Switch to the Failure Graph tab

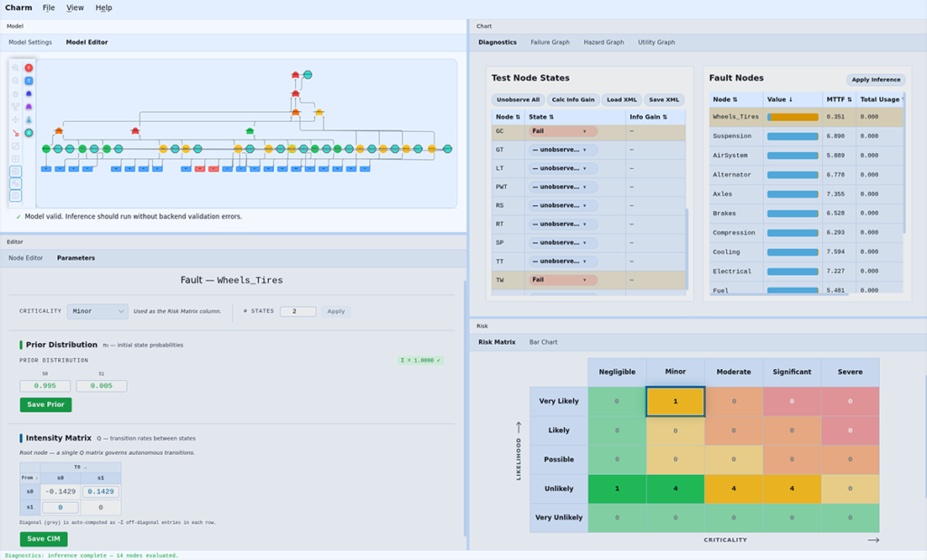(x=550, y=43)
